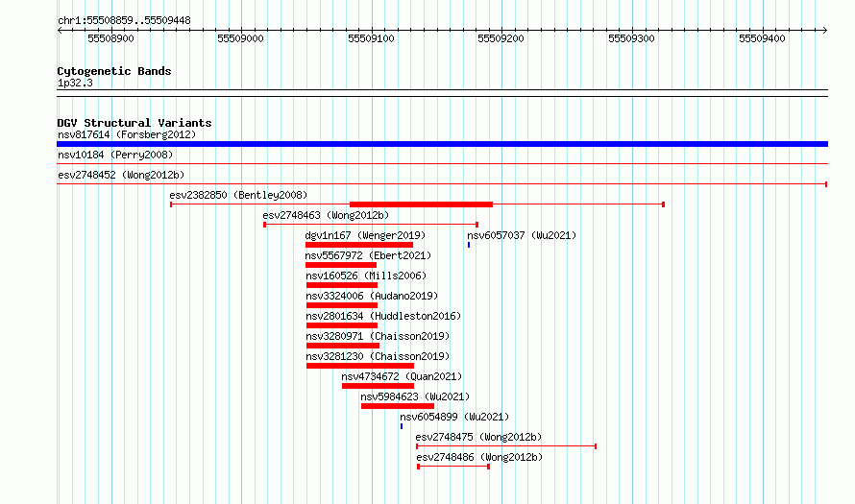Click the 55509400 ruler position label

click(x=763, y=38)
